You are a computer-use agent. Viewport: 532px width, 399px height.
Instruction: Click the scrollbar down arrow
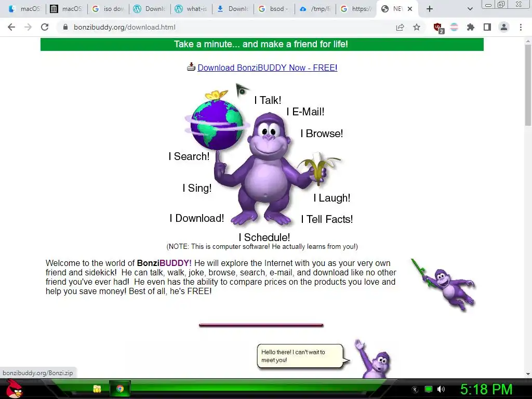coord(528,374)
